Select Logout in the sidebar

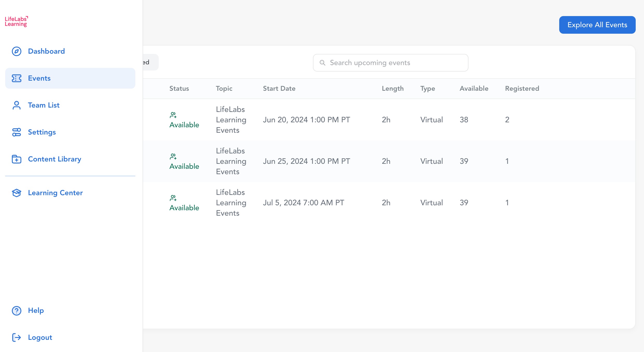click(x=70, y=337)
